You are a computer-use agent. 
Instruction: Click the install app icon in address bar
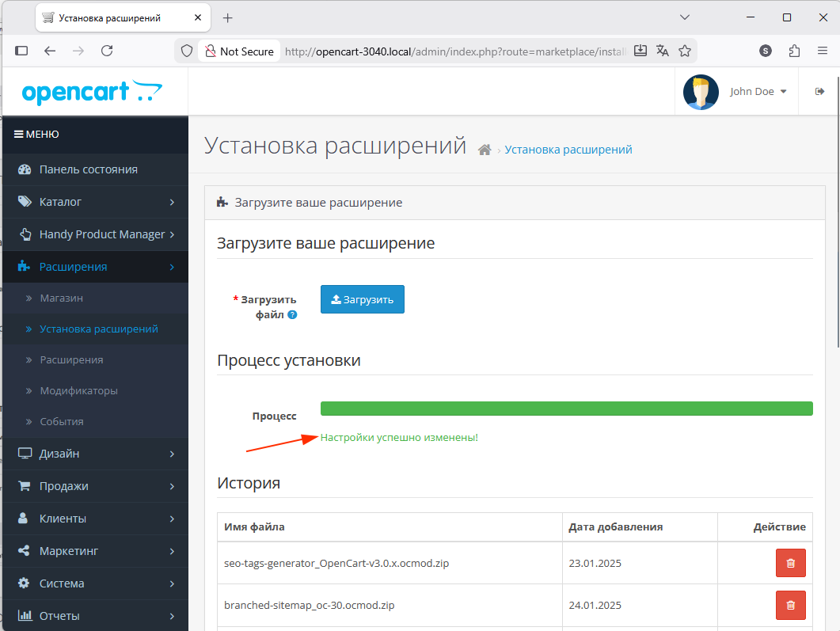point(640,51)
